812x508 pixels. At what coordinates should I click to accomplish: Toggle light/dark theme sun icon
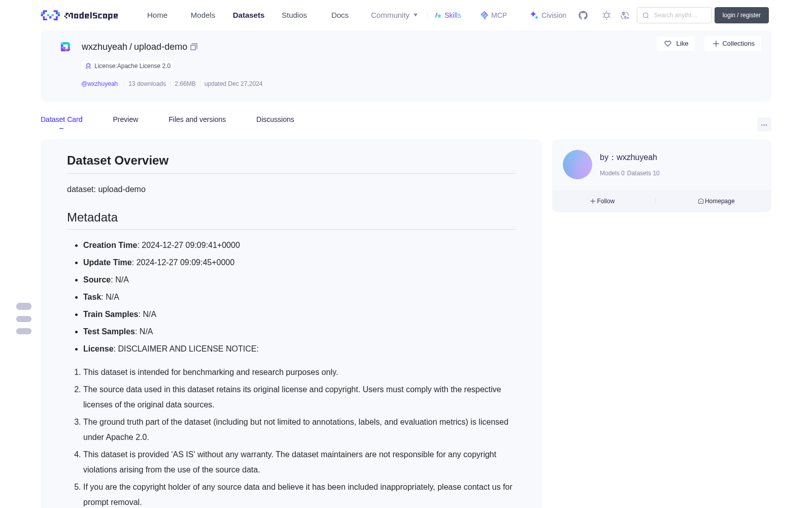(606, 15)
